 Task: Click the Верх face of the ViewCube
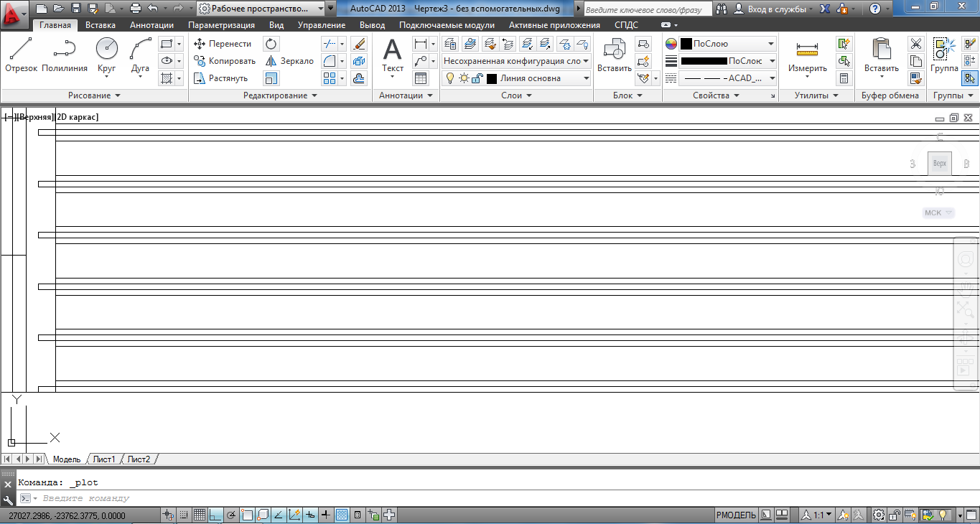coord(940,164)
